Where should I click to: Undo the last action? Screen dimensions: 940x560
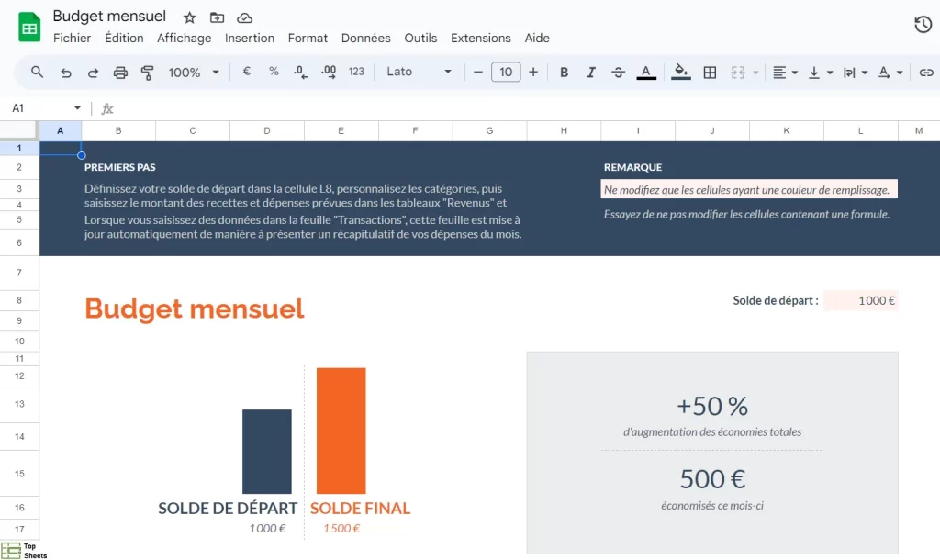[66, 73]
